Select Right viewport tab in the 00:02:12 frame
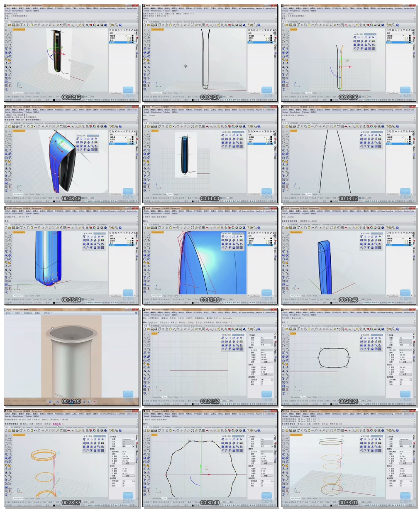This screenshot has width=420, height=511. click(38, 93)
